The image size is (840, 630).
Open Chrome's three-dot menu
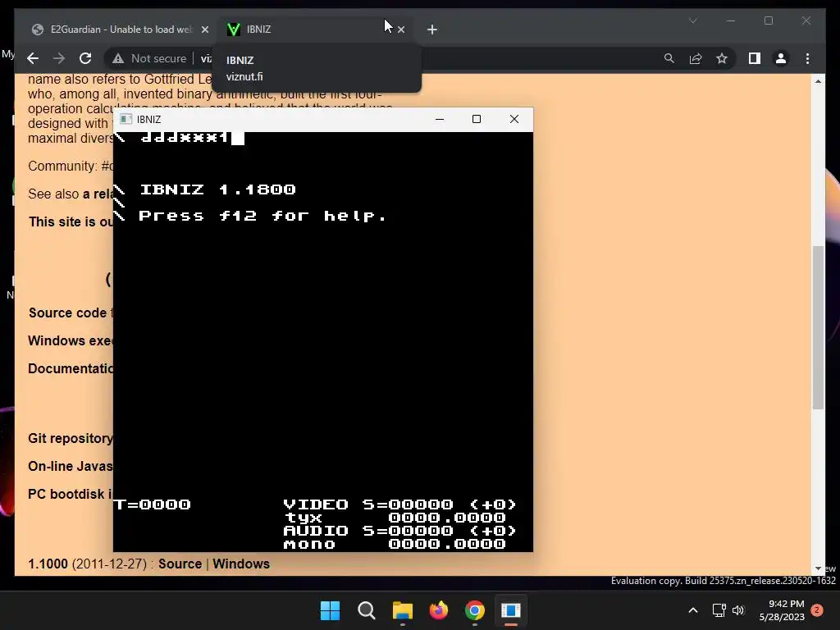[x=807, y=58]
